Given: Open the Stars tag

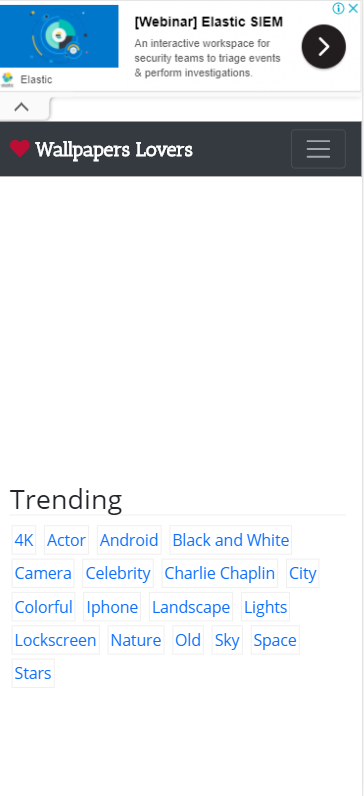Looking at the screenshot, I should coord(33,673).
